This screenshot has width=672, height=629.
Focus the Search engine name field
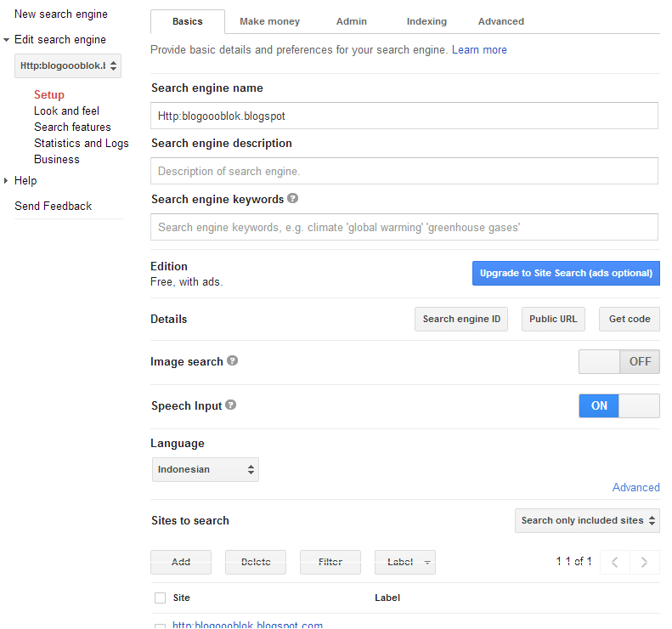(x=404, y=116)
